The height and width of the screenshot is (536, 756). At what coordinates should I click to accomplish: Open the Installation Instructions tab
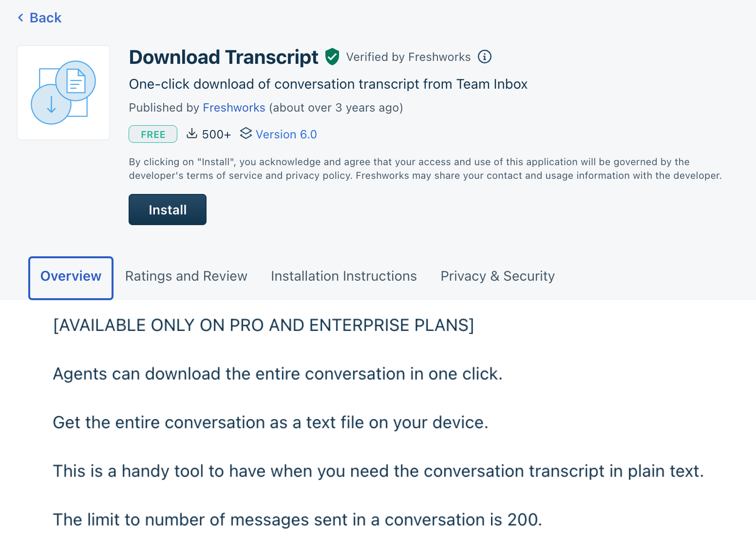coord(344,276)
